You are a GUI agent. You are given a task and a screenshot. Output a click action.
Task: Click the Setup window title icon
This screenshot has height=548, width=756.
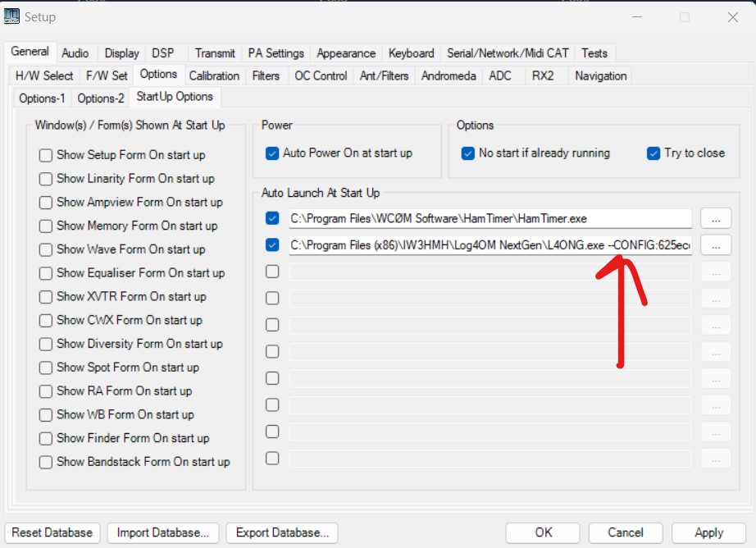[x=11, y=16]
